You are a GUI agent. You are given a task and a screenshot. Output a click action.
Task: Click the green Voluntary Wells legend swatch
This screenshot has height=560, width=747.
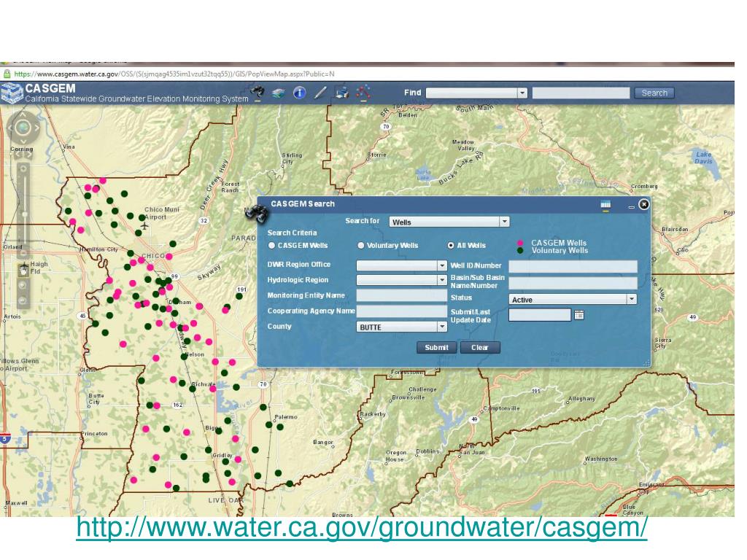[x=520, y=251]
